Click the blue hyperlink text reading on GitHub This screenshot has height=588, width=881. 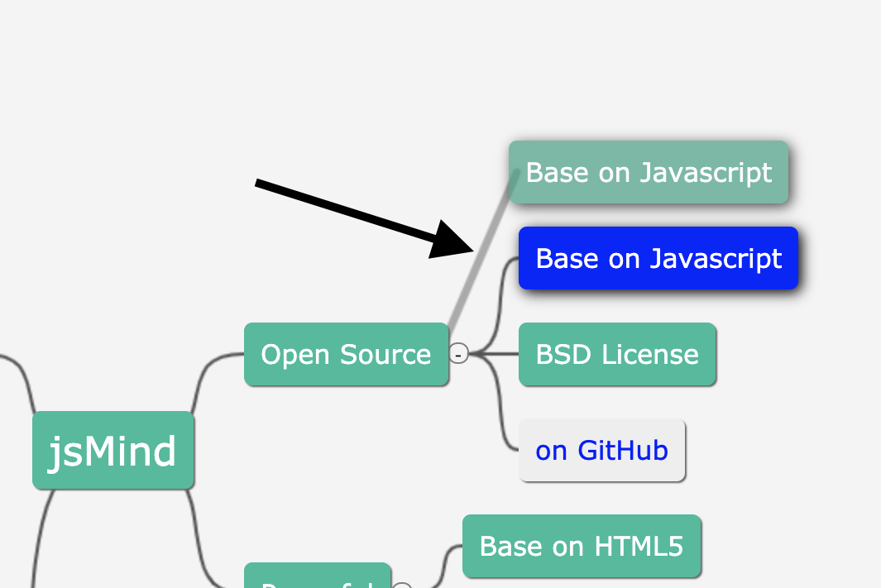pos(602,450)
